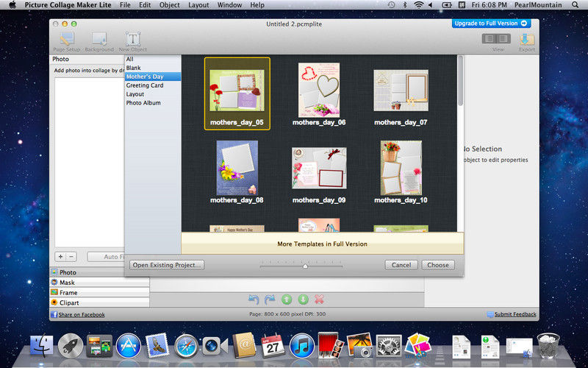Select the All template category
The width and height of the screenshot is (588, 368).
[153, 59]
